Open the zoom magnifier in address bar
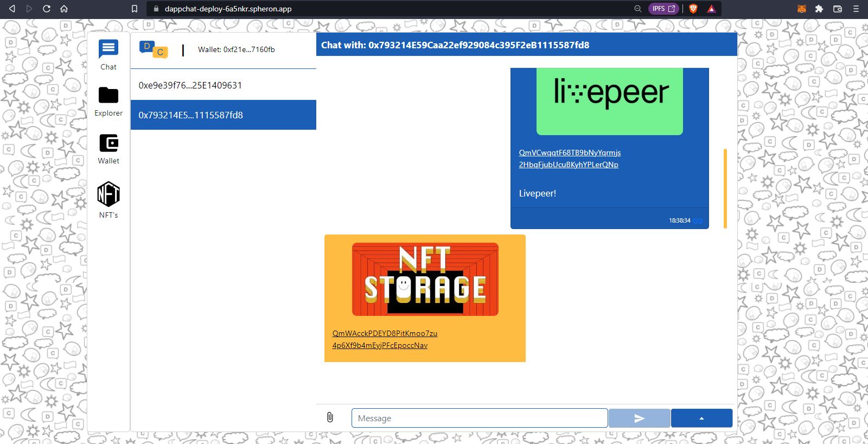This screenshot has height=444, width=868. point(638,9)
